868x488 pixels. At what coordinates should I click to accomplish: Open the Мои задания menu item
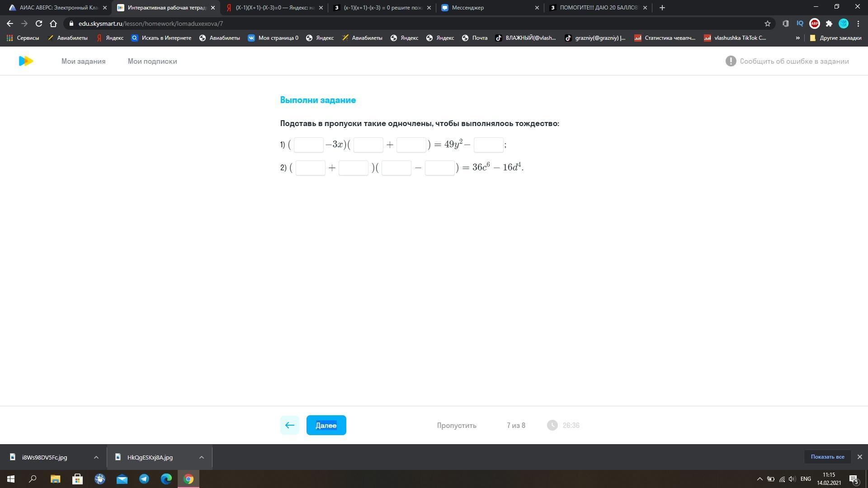tap(83, 61)
